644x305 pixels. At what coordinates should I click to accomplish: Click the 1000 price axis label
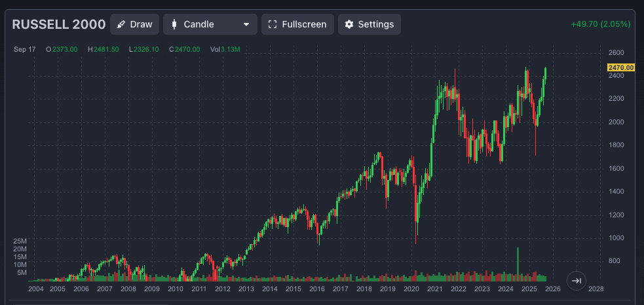[x=615, y=238]
